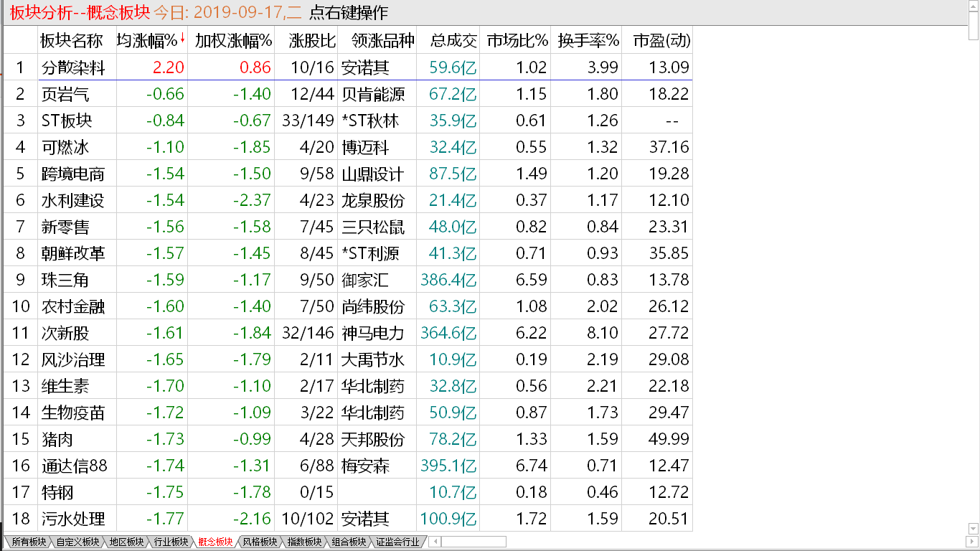
Task: Open the 证监会行业 tab
Action: (397, 542)
